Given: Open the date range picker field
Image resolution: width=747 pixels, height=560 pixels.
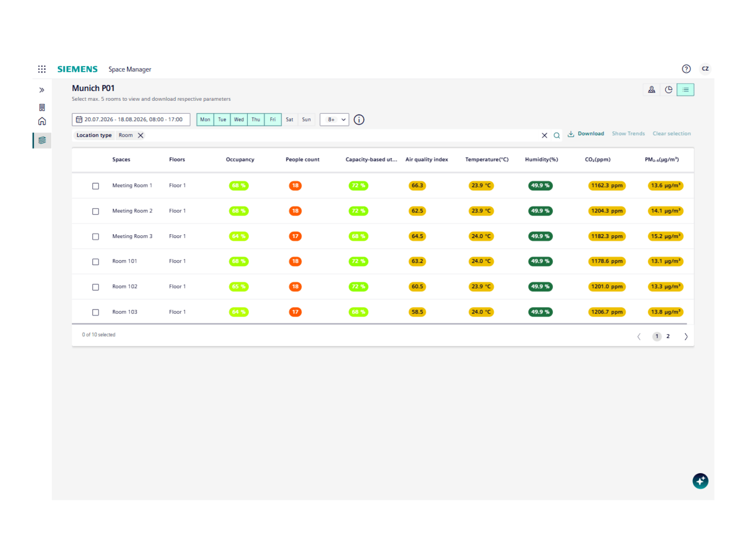Looking at the screenshot, I should [x=131, y=119].
